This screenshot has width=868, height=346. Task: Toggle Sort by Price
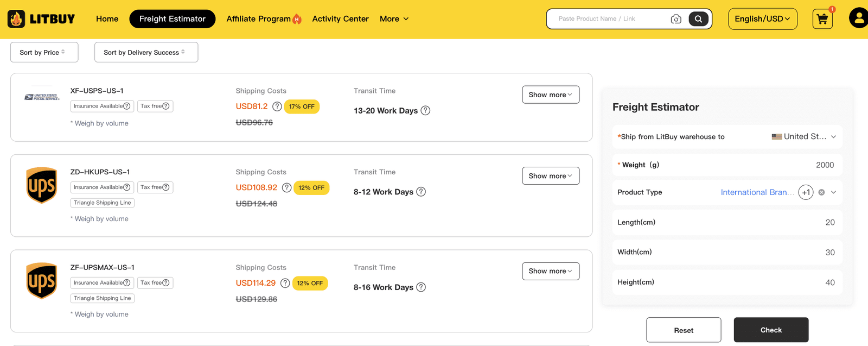[x=44, y=52]
